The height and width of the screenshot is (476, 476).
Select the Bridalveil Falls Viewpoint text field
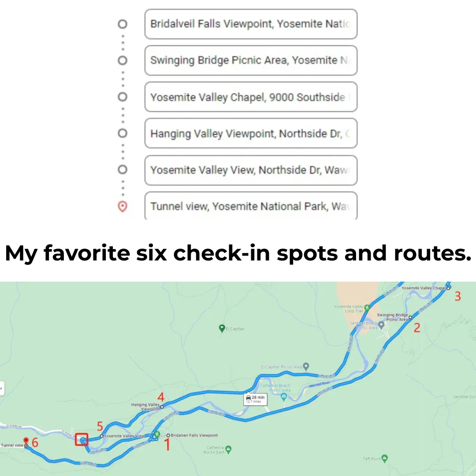coord(251,24)
